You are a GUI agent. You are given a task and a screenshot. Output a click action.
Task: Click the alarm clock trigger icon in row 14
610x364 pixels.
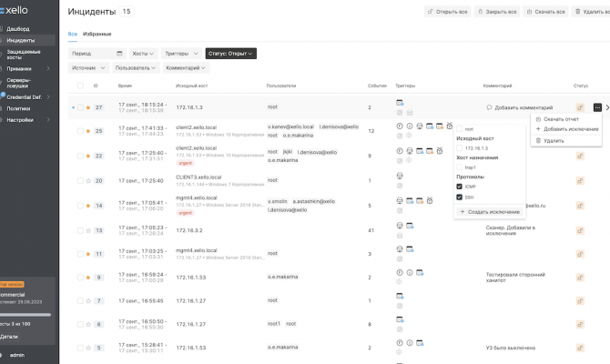point(430,201)
